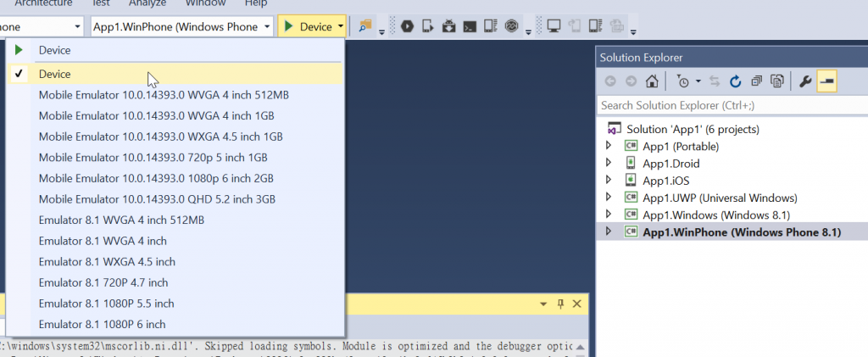868x357 pixels.
Task: Open the Test menu
Action: (99, 3)
